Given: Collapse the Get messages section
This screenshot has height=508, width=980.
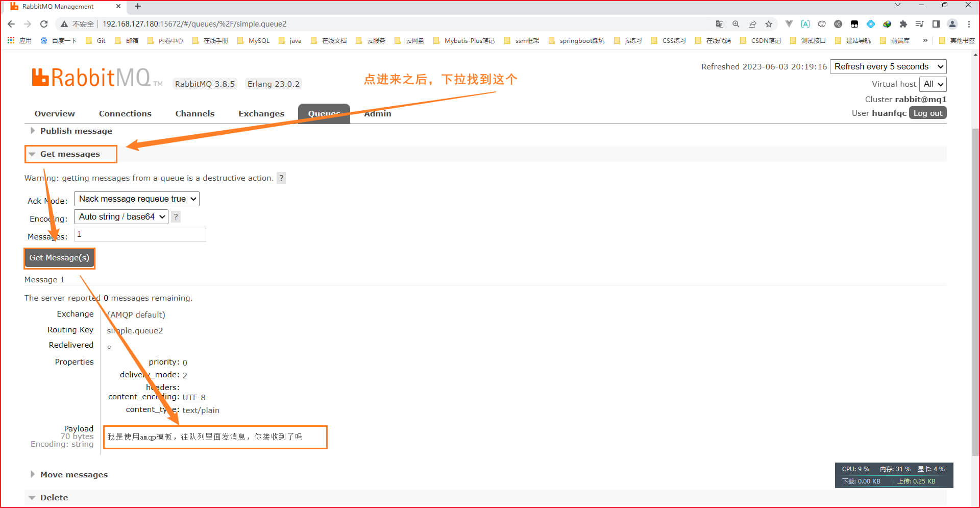Looking at the screenshot, I should point(70,154).
